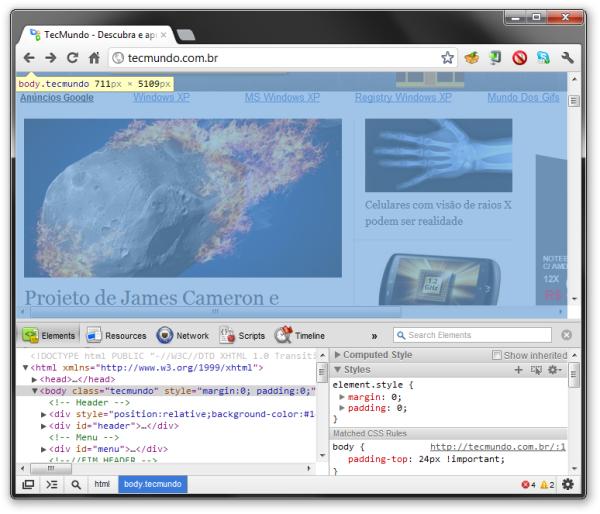Go forward with the browser forward arrow
This screenshot has width=600, height=514.
pyautogui.click(x=51, y=58)
